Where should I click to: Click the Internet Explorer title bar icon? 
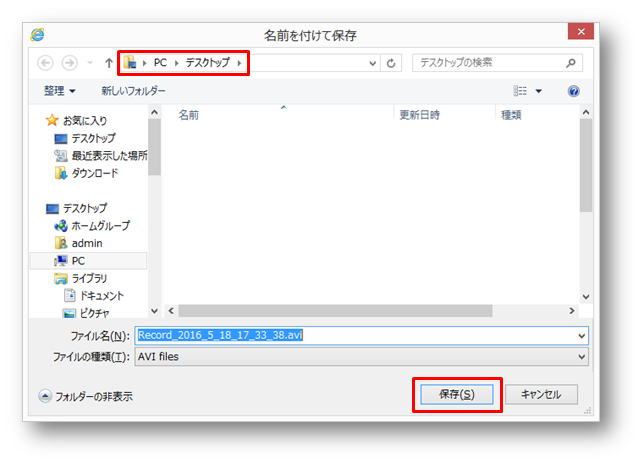click(38, 35)
